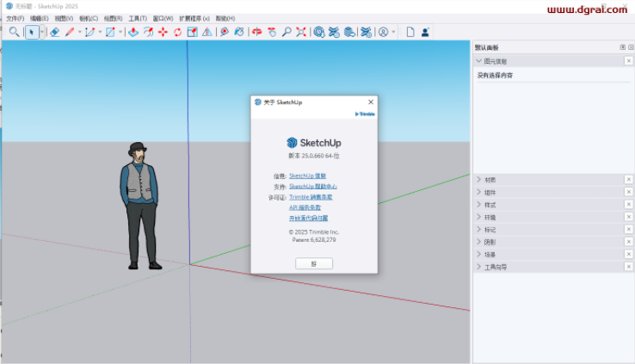This screenshot has height=364, width=635.
Task: Activate the Push/Pull tool
Action: (x=133, y=32)
